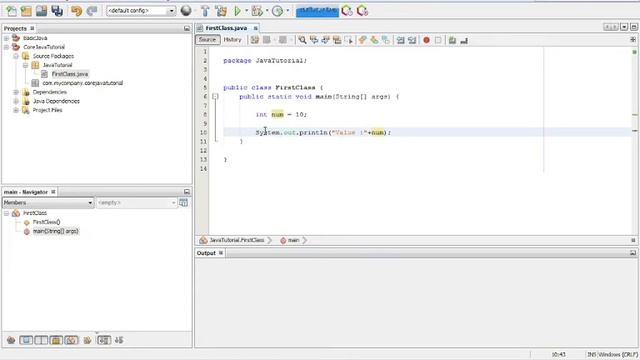640x360 pixels.
Task: Open the Profile Project dropdown arrow
Action: 287,11
